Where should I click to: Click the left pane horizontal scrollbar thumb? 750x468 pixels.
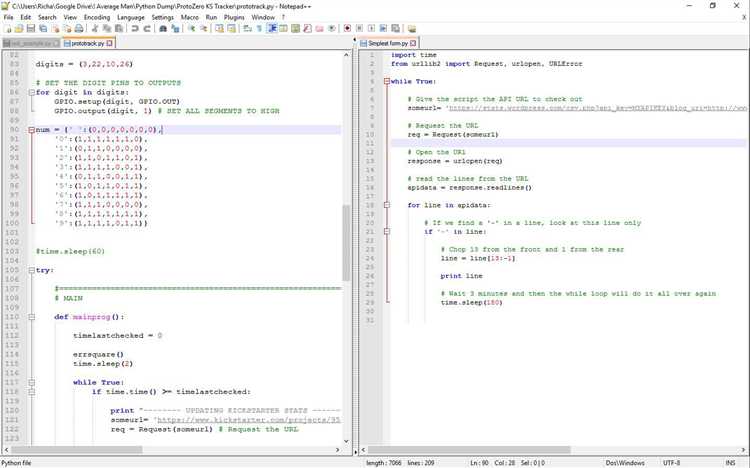coord(77,450)
